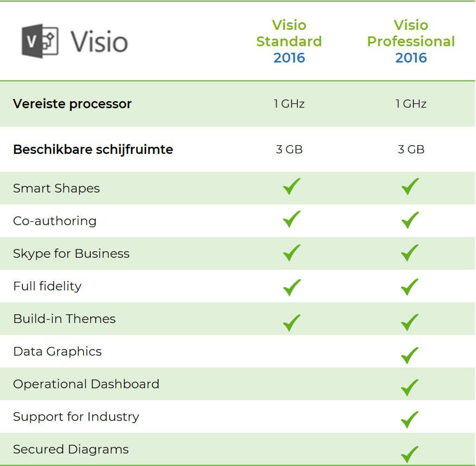This screenshot has height=466, width=476.
Task: Click Data Graphics checkmark under Professional
Action: 410,355
